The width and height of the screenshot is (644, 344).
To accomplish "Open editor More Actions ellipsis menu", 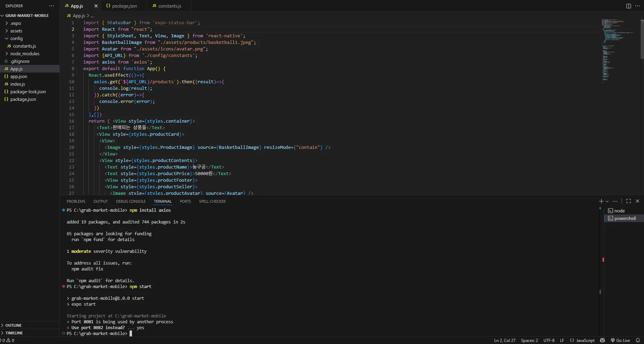I will (637, 6).
